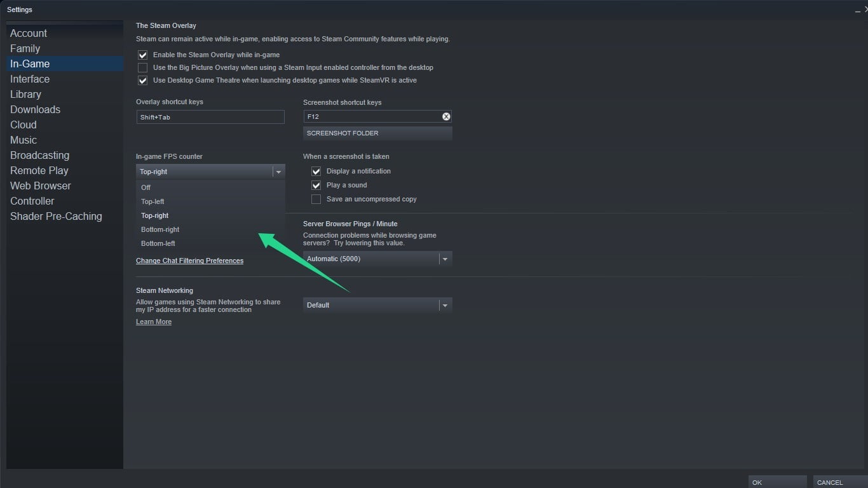868x488 pixels.
Task: Toggle Play a sound checkbox
Action: [x=316, y=186]
